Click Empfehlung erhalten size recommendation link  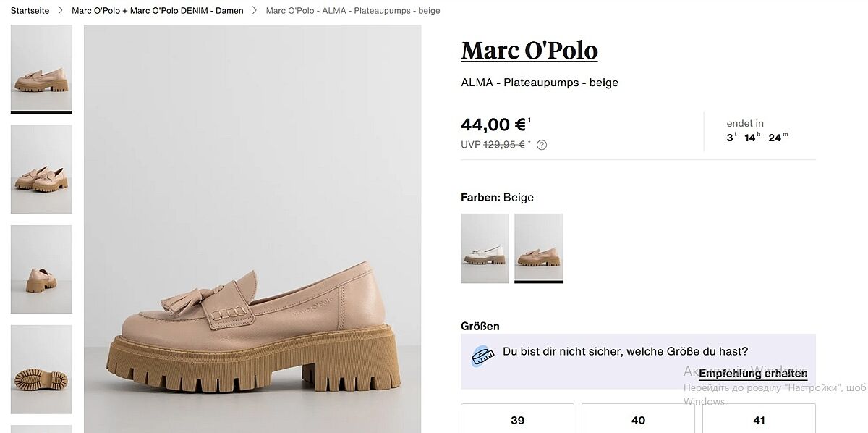tap(753, 374)
